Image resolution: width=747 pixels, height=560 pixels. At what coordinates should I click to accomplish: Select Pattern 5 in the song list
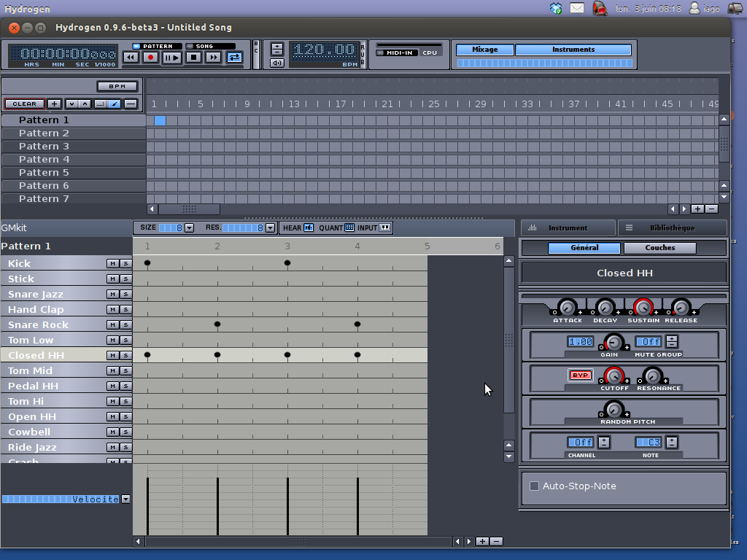[74, 172]
